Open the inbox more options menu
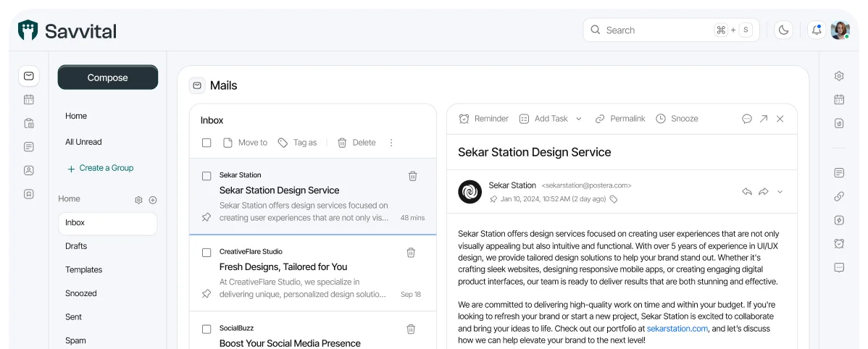The image size is (868, 349). coord(391,143)
